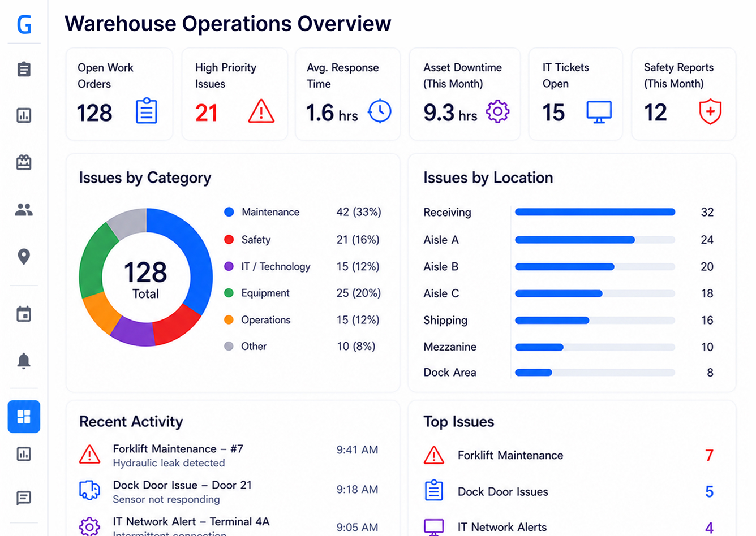Click the blue 5 count for Dock Door Issues
The image size is (756, 536).
point(709,491)
